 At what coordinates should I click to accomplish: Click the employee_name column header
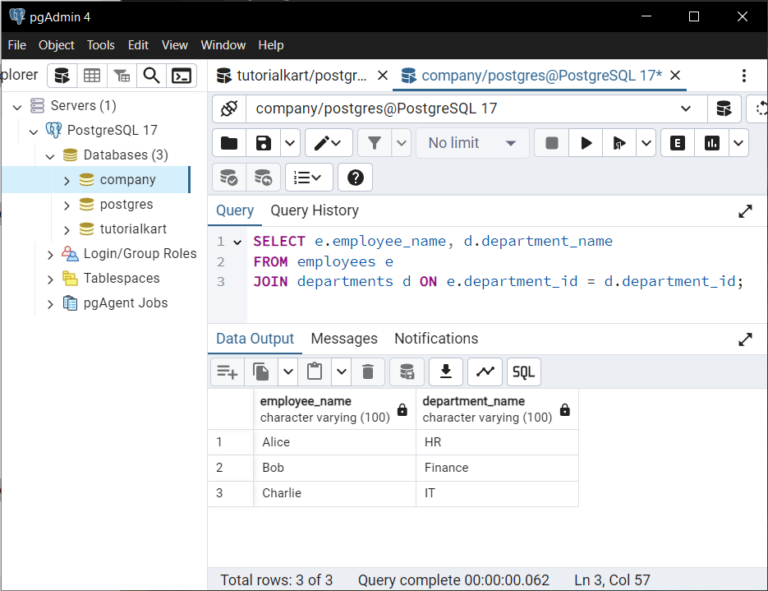[x=335, y=409]
